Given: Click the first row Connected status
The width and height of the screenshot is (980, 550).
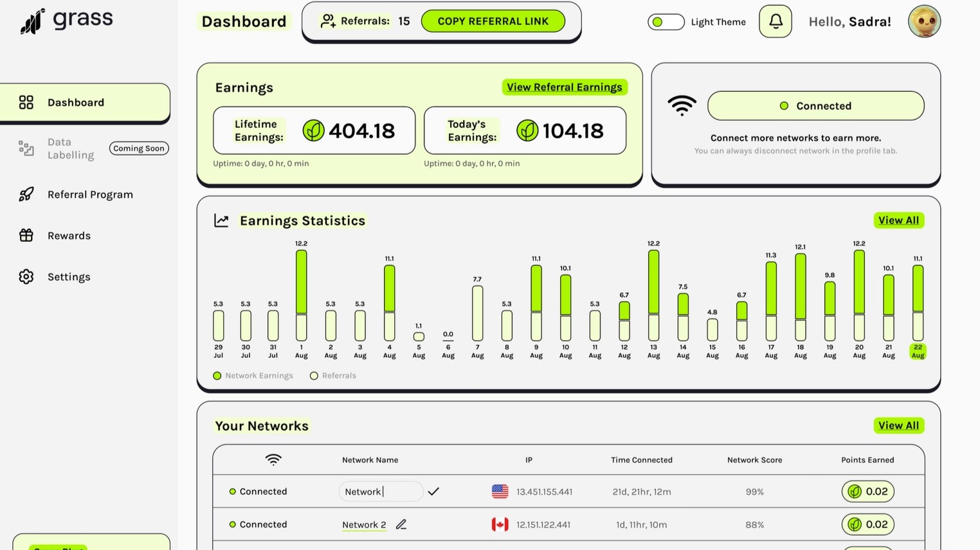Looking at the screenshot, I should pos(258,492).
